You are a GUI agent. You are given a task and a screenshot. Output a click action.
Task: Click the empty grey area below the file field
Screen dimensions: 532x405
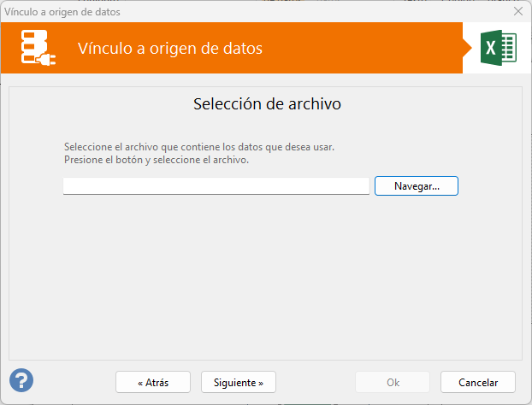click(x=265, y=273)
